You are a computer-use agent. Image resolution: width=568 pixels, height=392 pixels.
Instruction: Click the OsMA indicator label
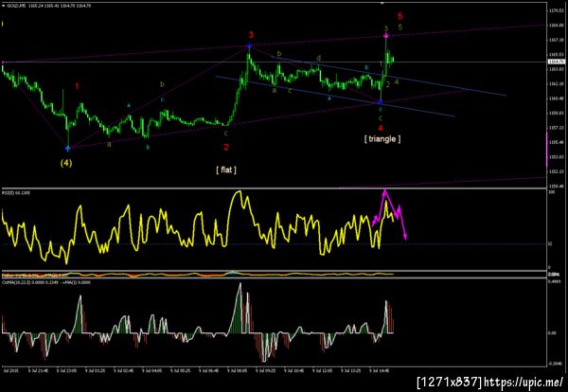46,282
